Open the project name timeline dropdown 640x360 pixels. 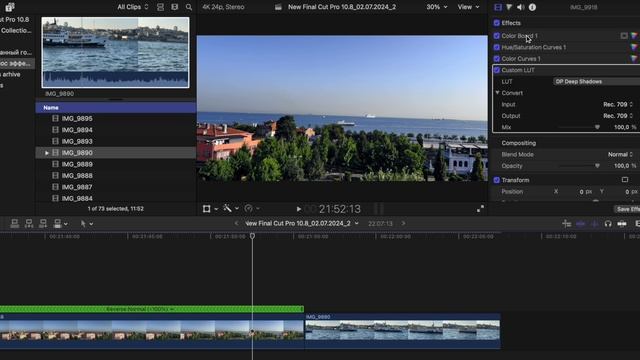click(302, 223)
